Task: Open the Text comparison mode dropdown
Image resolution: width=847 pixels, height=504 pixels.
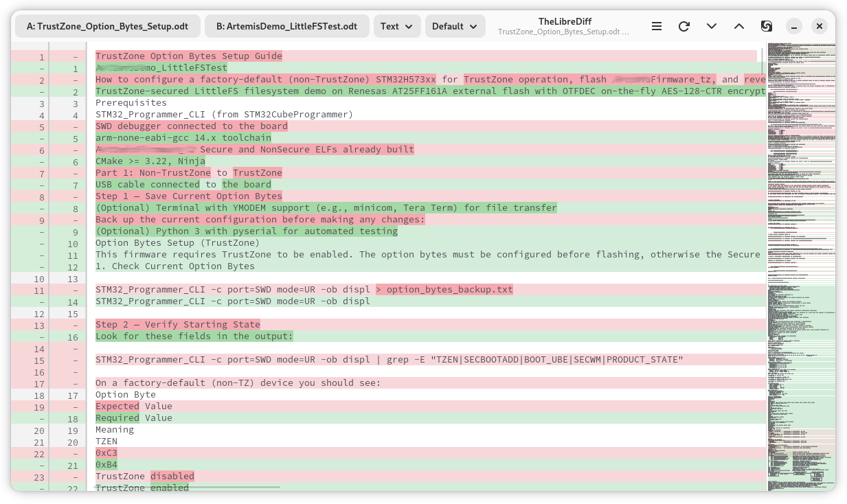Action: [397, 25]
